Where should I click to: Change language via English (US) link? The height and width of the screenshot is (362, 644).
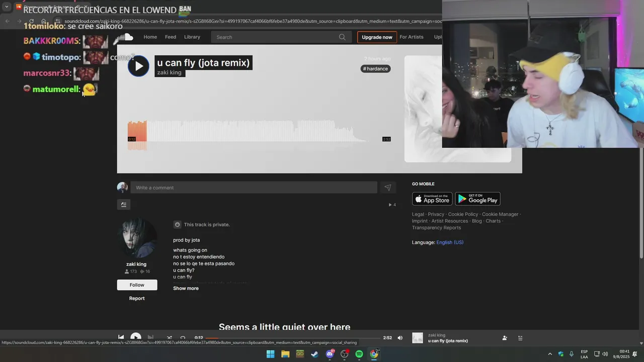450,242
